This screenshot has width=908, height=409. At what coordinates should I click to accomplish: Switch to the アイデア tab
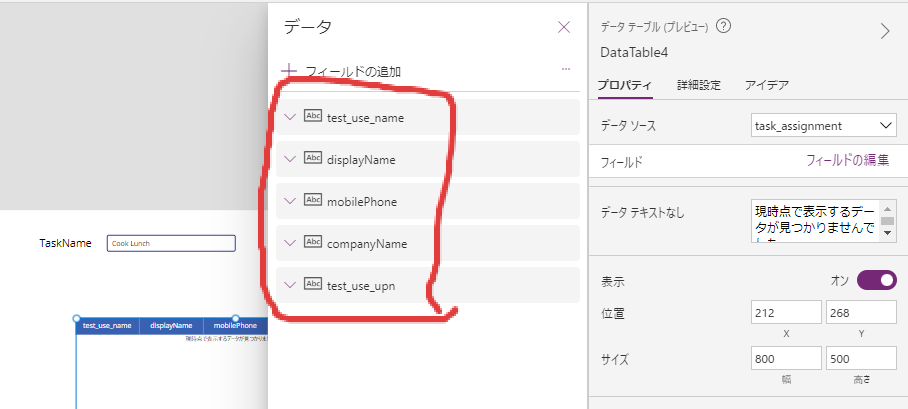[766, 85]
